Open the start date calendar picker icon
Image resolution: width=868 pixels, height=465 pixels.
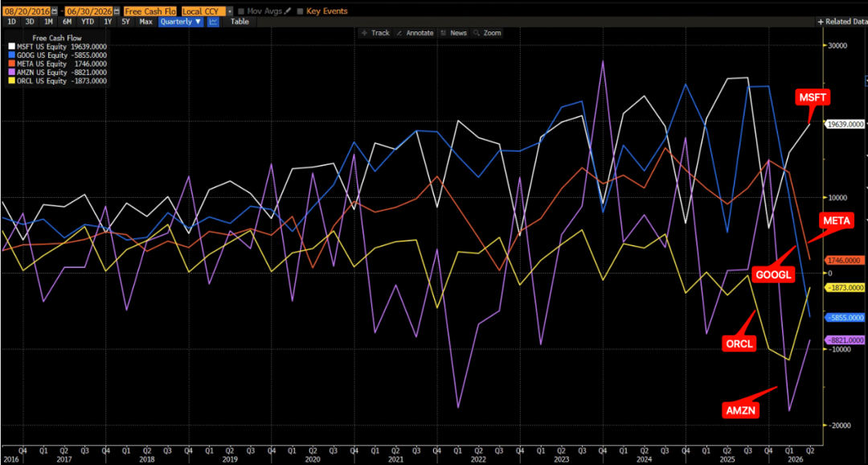click(x=55, y=11)
